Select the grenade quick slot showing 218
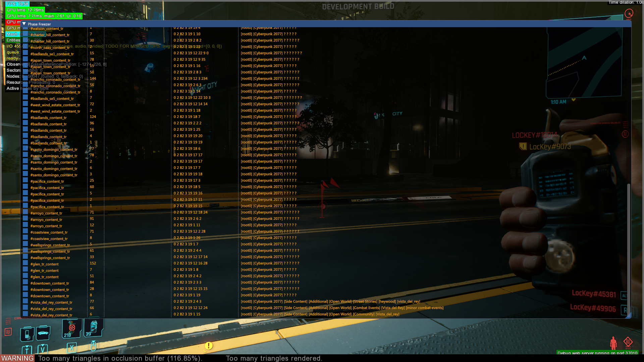 pos(72,328)
